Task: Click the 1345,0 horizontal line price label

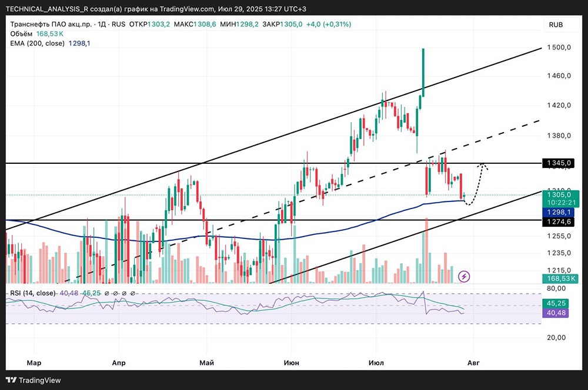Action: pos(559,163)
